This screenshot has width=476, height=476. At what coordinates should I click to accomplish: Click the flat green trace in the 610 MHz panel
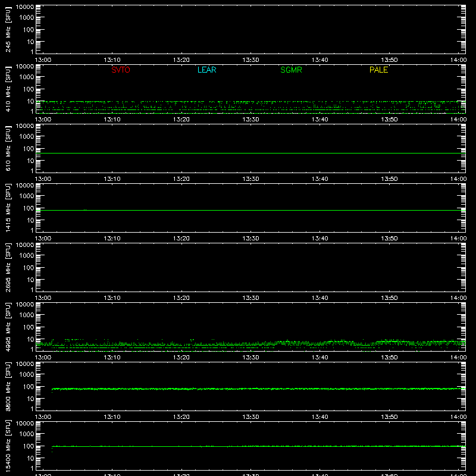(250, 153)
